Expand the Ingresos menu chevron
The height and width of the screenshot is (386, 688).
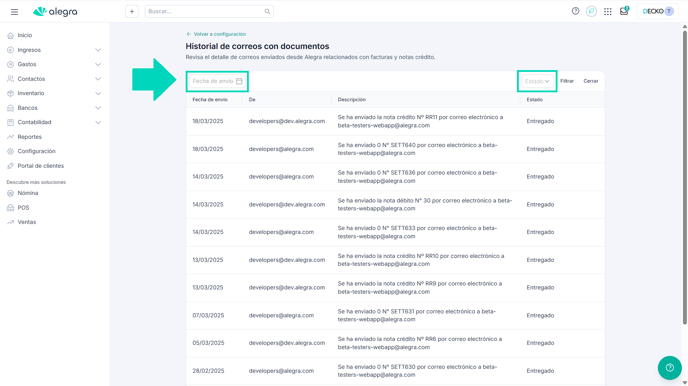(x=98, y=50)
